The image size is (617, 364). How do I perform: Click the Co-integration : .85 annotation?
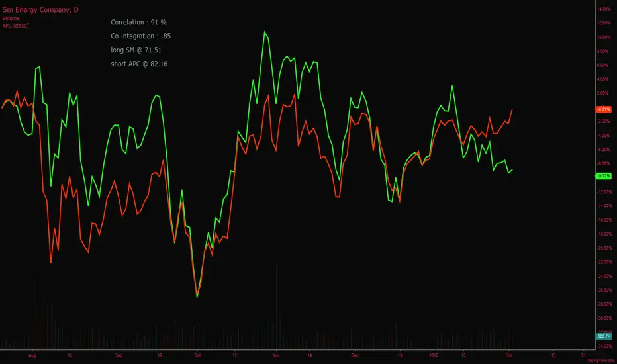140,36
